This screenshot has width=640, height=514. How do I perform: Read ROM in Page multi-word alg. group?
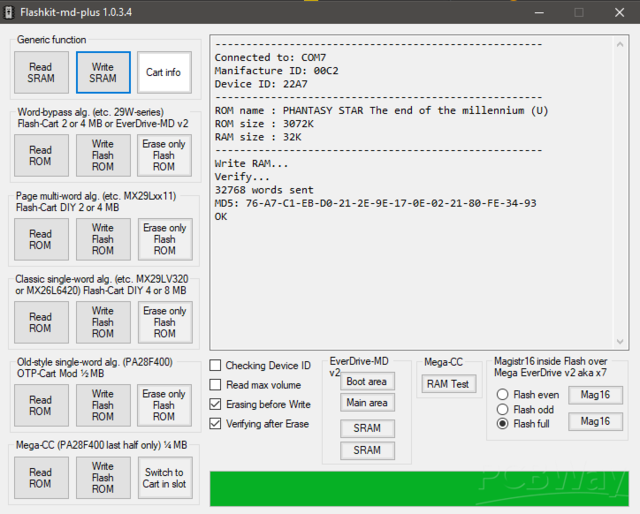pyautogui.click(x=41, y=239)
